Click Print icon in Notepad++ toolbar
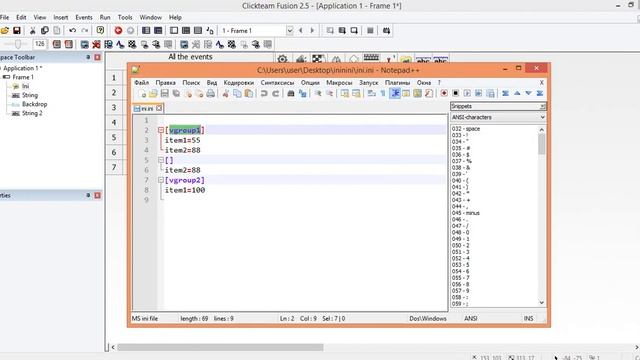Image resolution: width=640 pixels, height=360 pixels. point(211,94)
